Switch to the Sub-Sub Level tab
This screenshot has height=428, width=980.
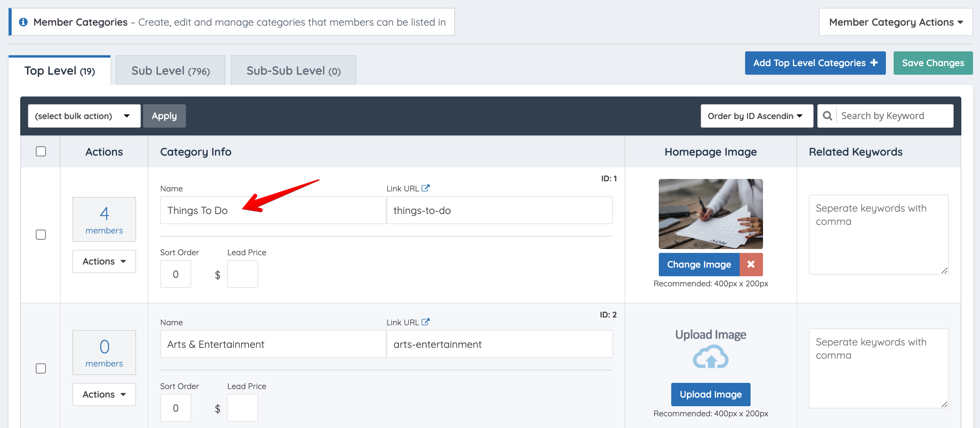(293, 71)
